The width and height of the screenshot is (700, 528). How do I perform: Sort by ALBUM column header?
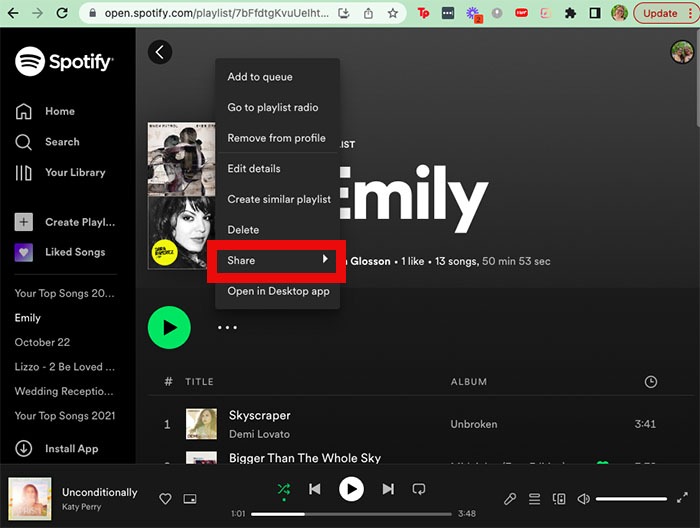pos(469,382)
